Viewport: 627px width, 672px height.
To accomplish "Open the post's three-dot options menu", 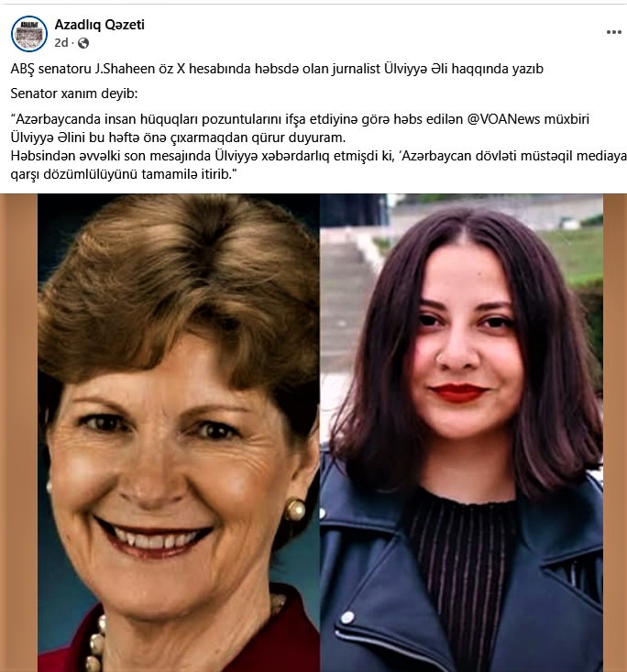I will (614, 32).
